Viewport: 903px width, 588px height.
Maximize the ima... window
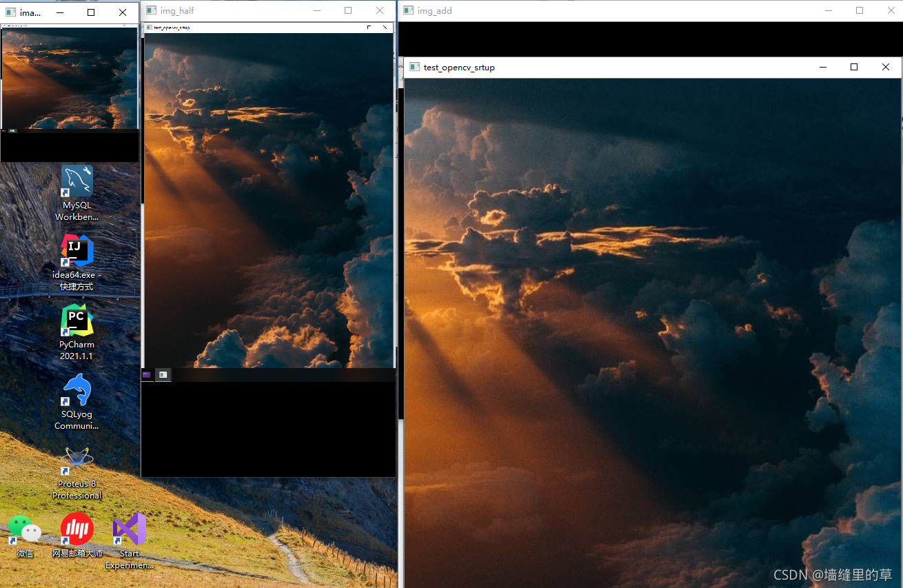coord(91,12)
